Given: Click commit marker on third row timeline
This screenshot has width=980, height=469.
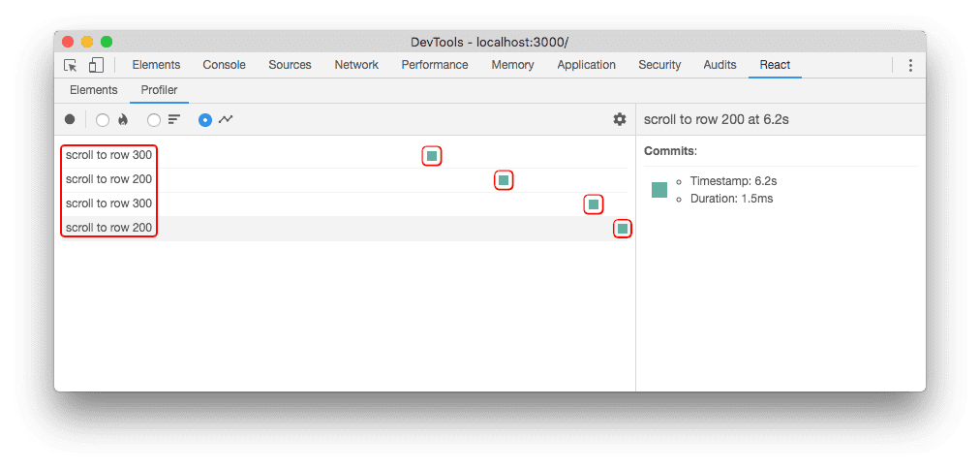Looking at the screenshot, I should click(594, 204).
